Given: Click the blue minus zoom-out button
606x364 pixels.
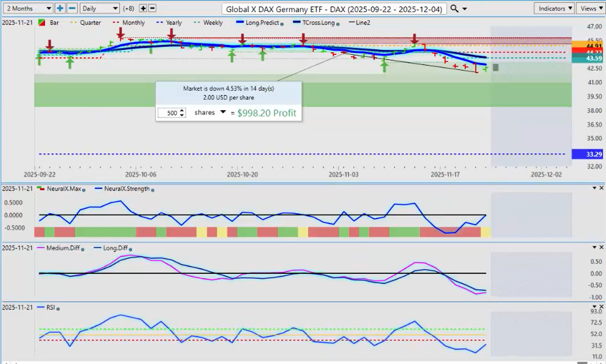Looking at the screenshot, I should 72,9.
